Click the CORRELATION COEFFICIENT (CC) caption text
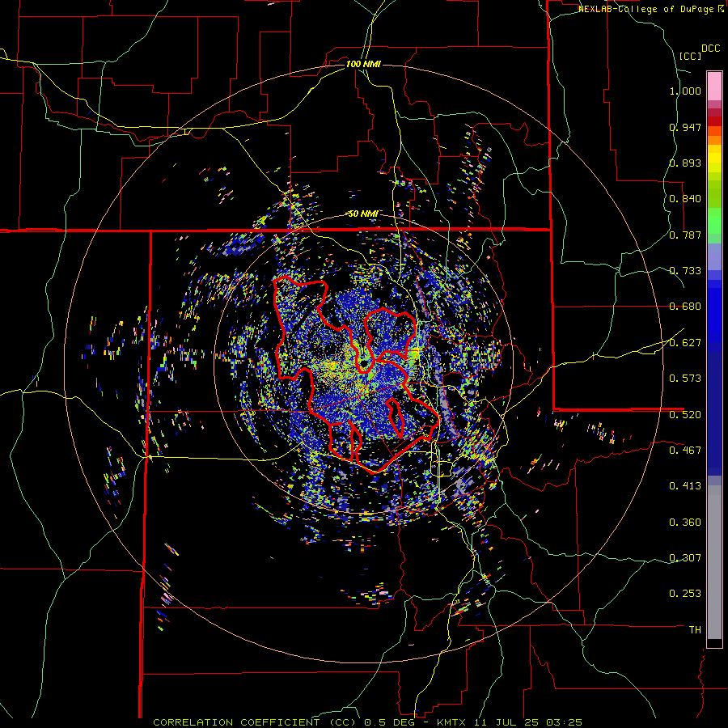Viewport: 728px width, 728px height. (256, 722)
